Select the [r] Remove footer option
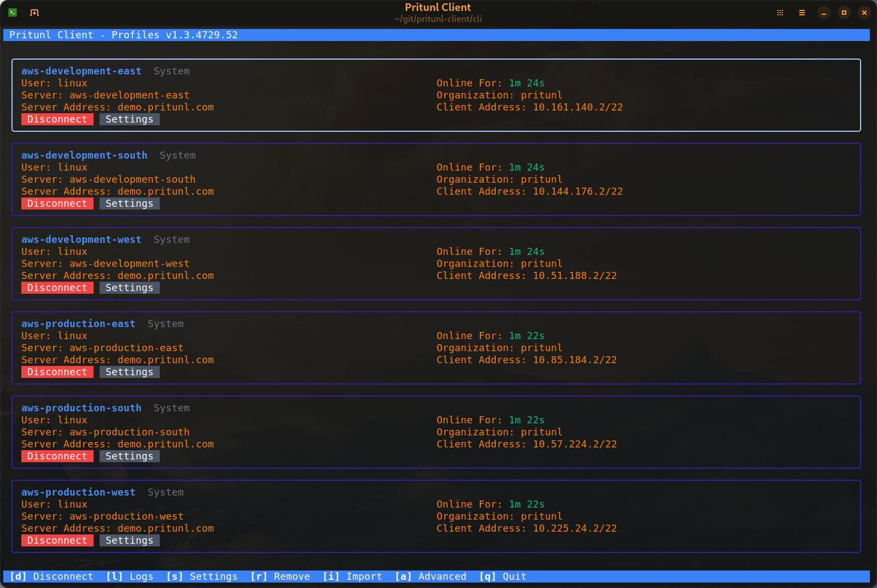The image size is (877, 588). (280, 577)
